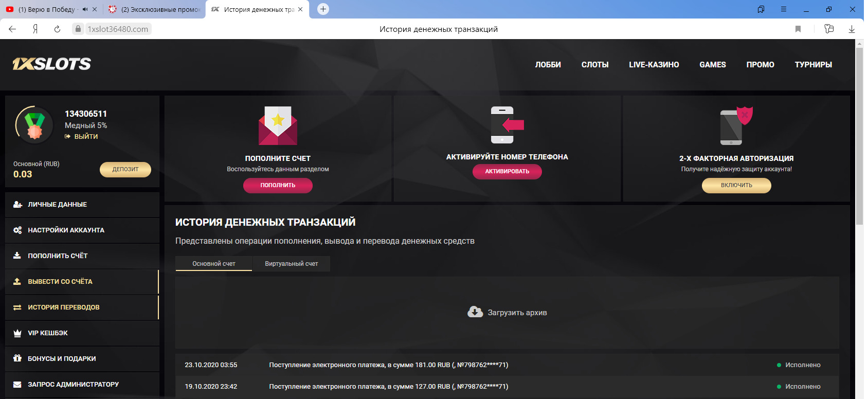The width and height of the screenshot is (868, 399).
Task: Select ВЫВЕСТИ СО СЧЁТА in the sidebar
Action: (82, 282)
